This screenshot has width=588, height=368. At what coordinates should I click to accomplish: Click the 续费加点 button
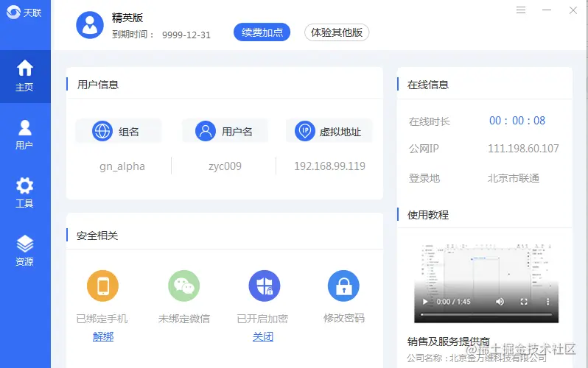(x=262, y=32)
